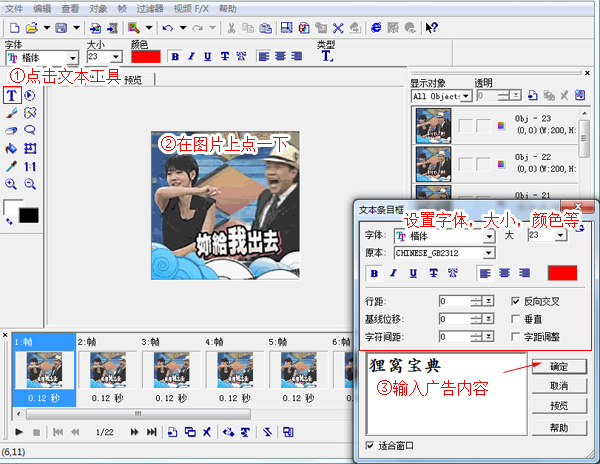Open Undo history dropdown arrow
The height and width of the screenshot is (464, 600).
183,28
